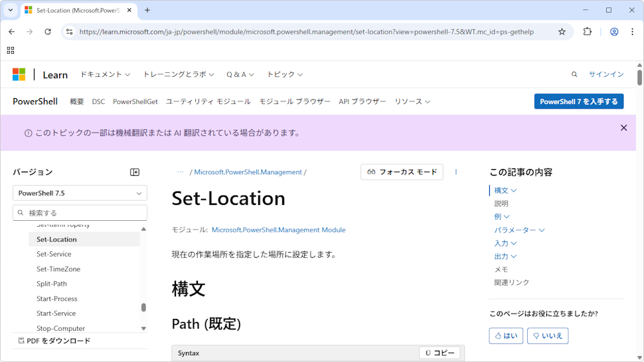Open モジュール ブラウザー nav item
Screen dimensions: 644x362
pyautogui.click(x=295, y=101)
